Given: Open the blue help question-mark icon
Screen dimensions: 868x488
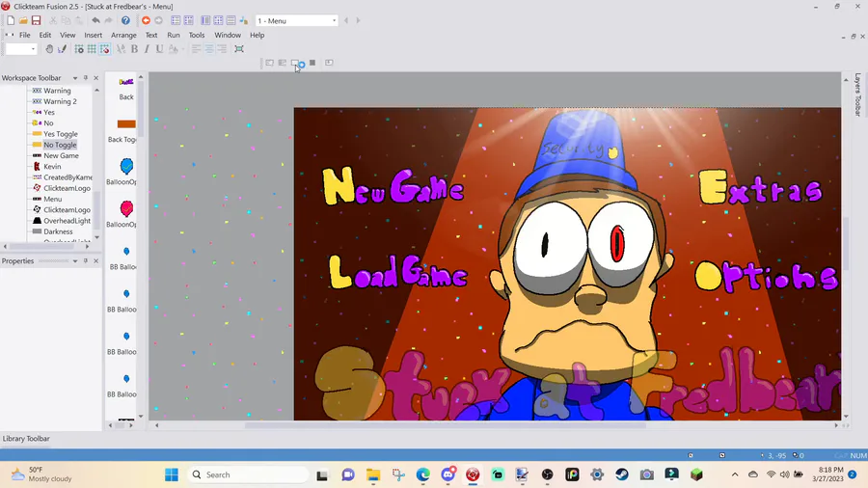Looking at the screenshot, I should pos(125,20).
